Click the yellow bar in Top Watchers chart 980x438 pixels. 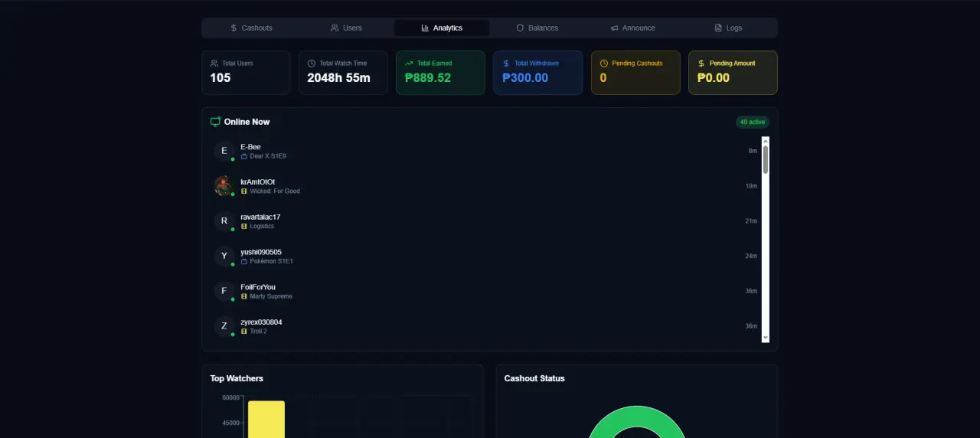pos(266,419)
